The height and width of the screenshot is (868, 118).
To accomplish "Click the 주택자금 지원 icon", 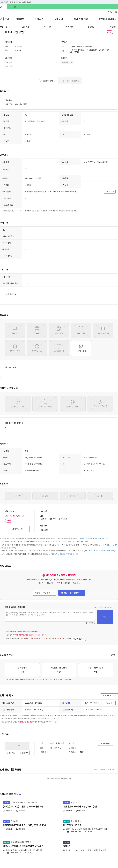I will click(15, 348).
